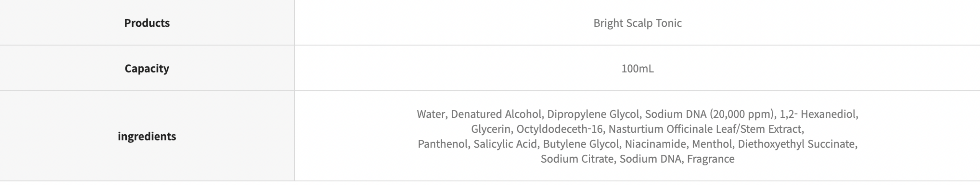The image size is (980, 185).
Task: Click the Niacinamide ingredient
Action: pos(655,144)
